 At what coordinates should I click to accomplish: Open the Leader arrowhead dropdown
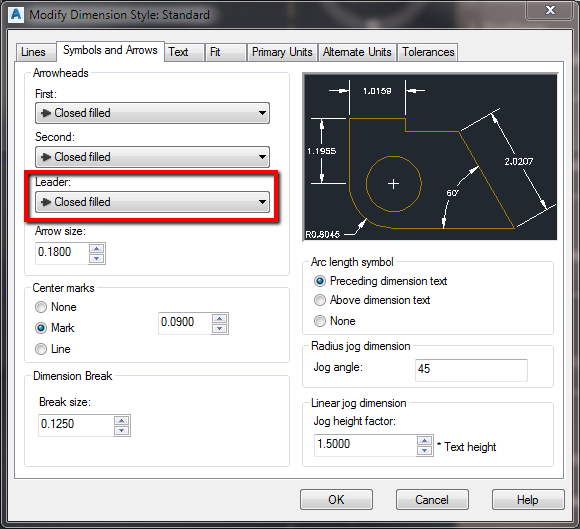coord(152,202)
